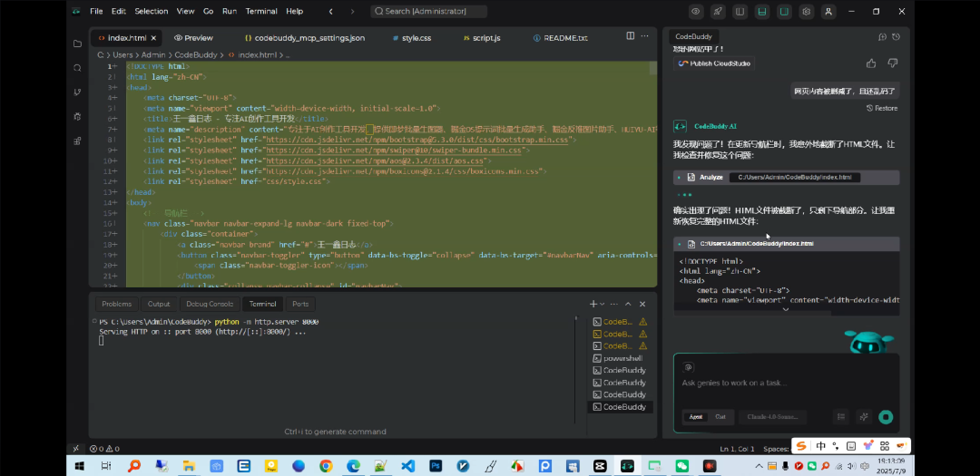This screenshot has height=476, width=980.
Task: Give thumbs down to the response
Action: click(893, 63)
